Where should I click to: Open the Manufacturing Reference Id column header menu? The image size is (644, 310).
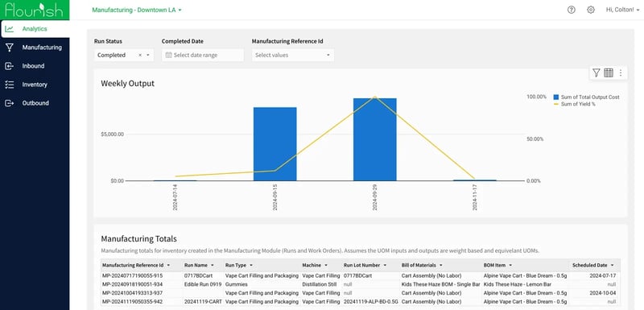[x=168, y=265]
